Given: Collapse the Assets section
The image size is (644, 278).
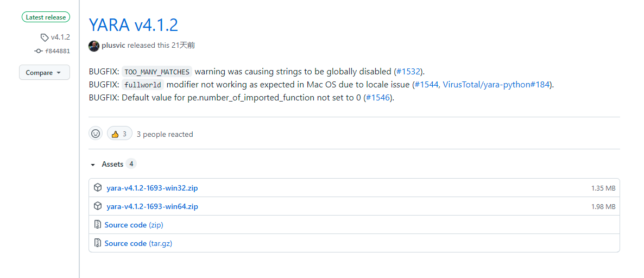Looking at the screenshot, I should pyautogui.click(x=93, y=164).
